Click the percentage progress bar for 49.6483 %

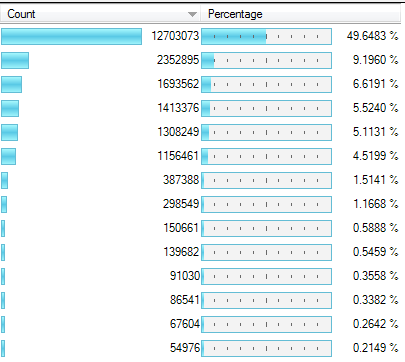[x=266, y=36]
